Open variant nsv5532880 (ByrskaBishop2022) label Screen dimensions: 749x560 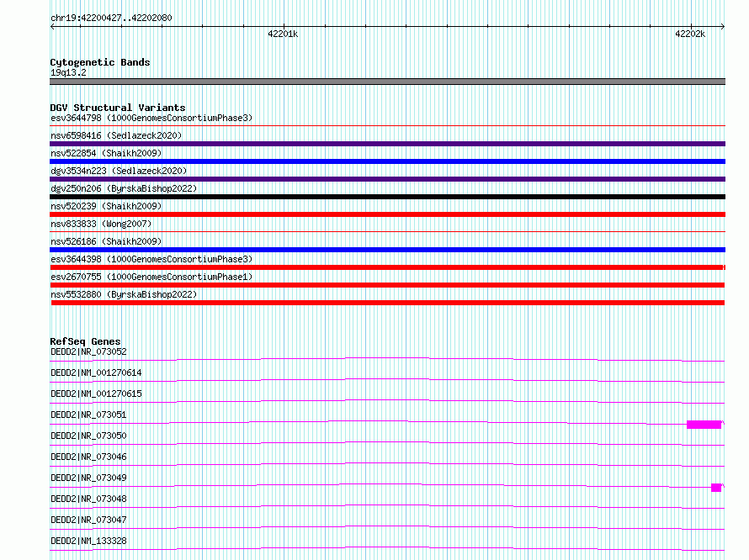pos(124,294)
